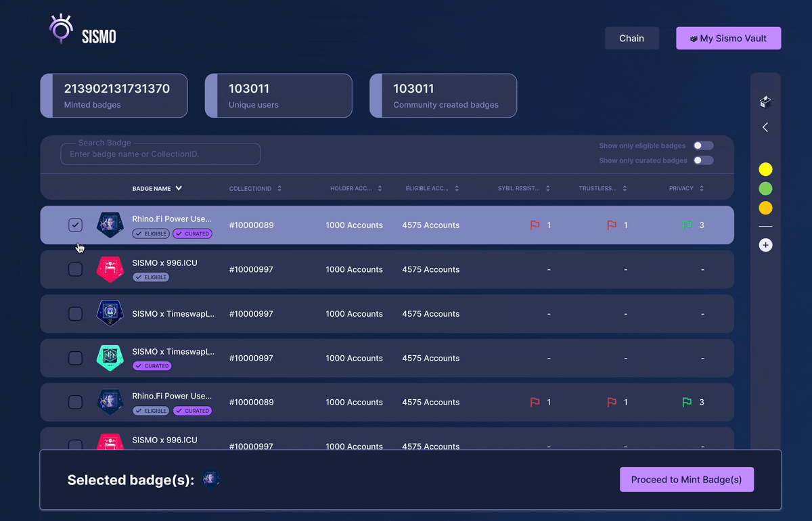The height and width of the screenshot is (521, 812).
Task: Check the untagged SISMO x TimeswapL row
Action: pos(75,313)
